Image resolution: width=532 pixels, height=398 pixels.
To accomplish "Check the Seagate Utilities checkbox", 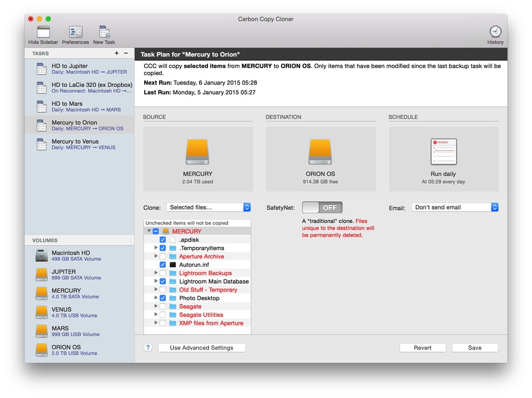I will 163,315.
